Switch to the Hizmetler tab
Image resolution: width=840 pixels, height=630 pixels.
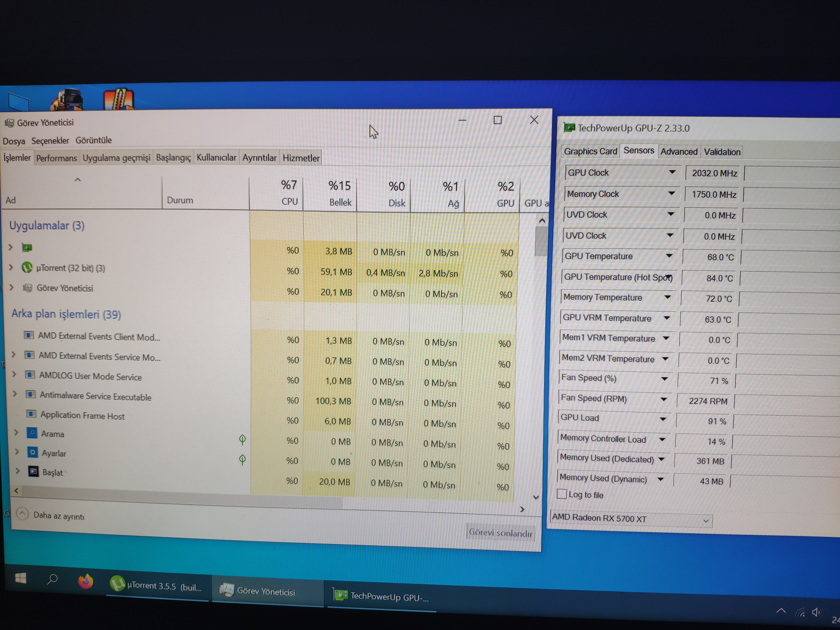tap(301, 158)
